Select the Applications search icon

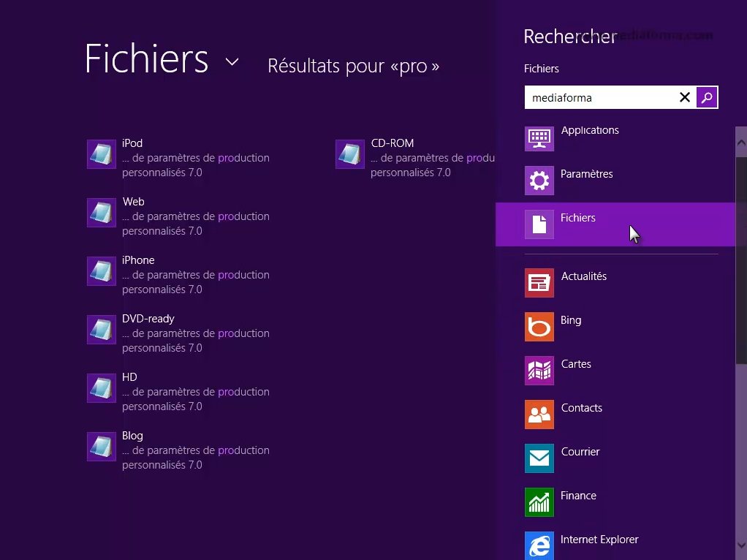(539, 139)
